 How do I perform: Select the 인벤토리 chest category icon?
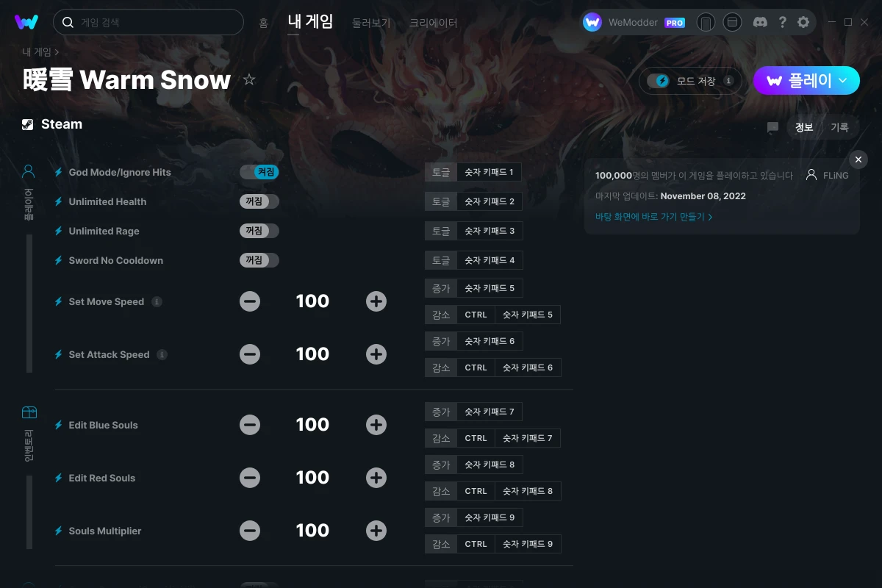[29, 412]
